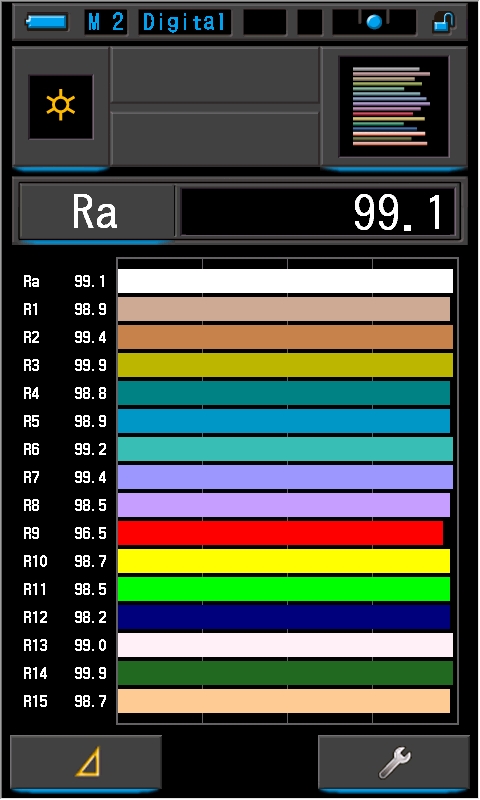Click the 98.2 value for R12
This screenshot has width=480, height=800.
click(x=90, y=617)
